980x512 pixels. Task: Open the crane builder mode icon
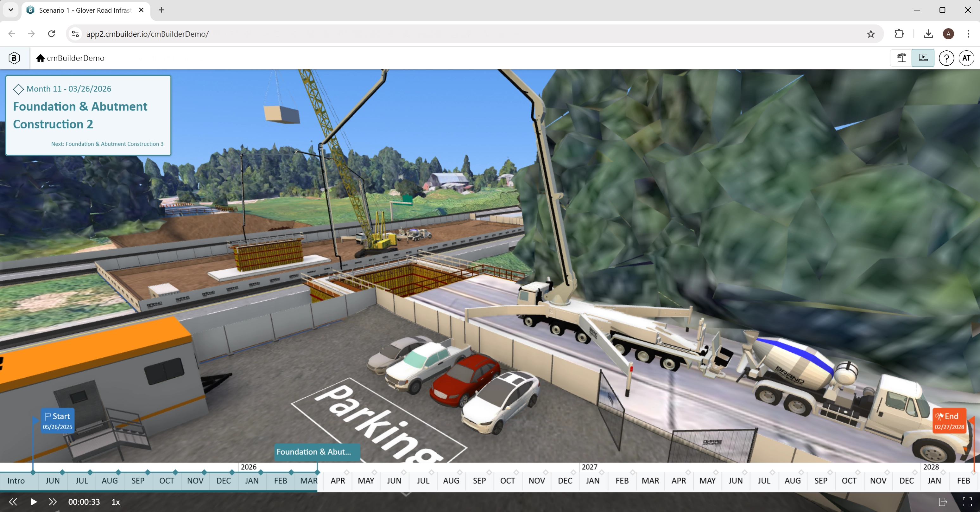tap(901, 58)
